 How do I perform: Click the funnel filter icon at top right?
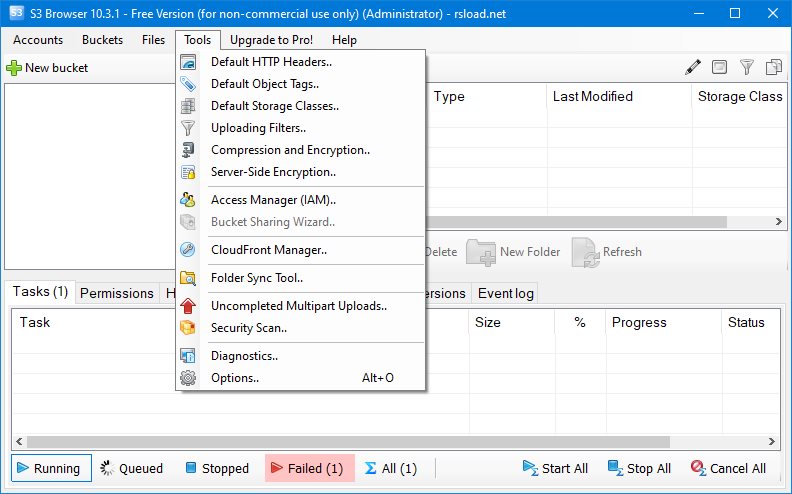pyautogui.click(x=746, y=68)
